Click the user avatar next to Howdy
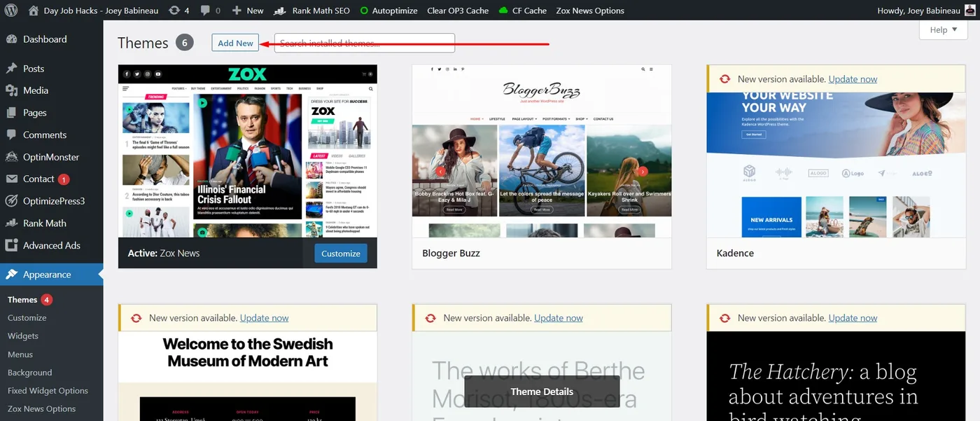 point(969,11)
